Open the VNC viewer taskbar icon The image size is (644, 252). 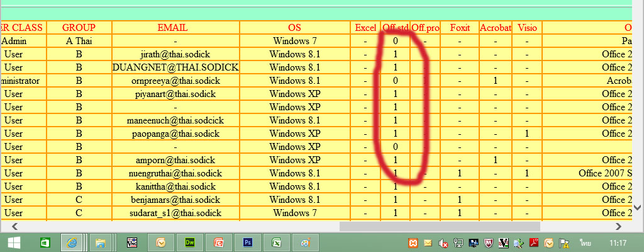132,243
